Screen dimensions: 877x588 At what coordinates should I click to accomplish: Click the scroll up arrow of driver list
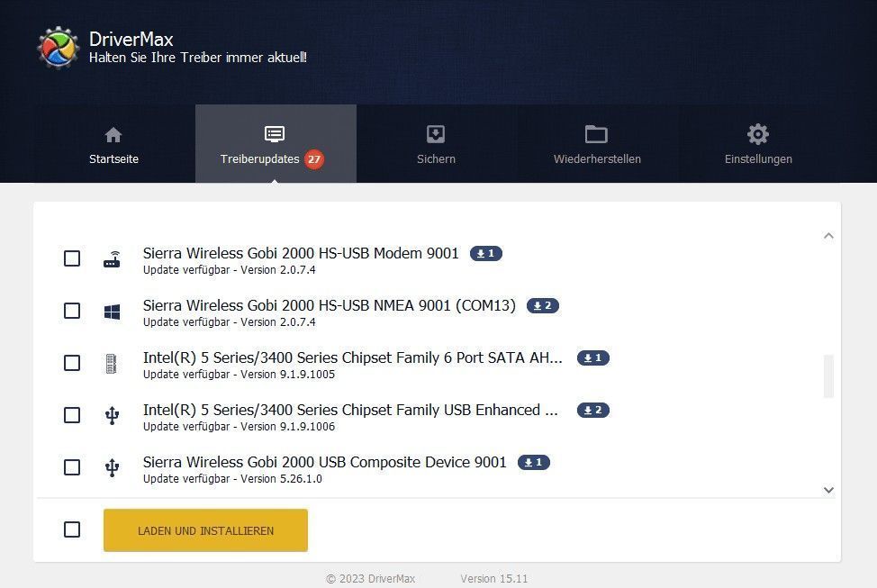tap(829, 236)
